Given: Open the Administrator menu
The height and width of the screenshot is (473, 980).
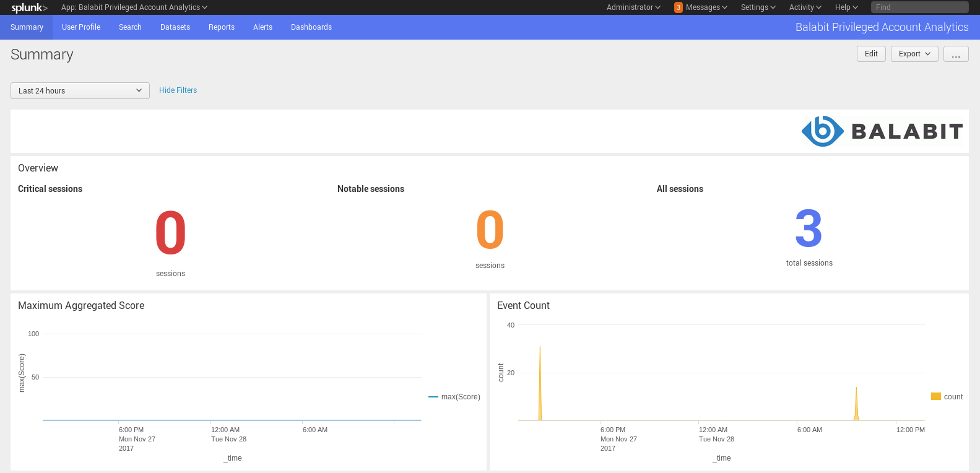Looking at the screenshot, I should [x=633, y=7].
